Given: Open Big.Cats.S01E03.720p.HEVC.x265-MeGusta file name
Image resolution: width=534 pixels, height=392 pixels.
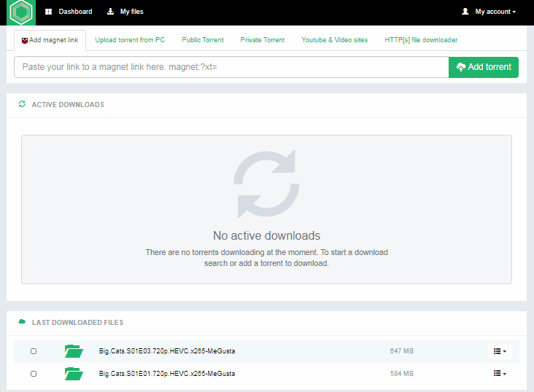Looking at the screenshot, I should point(167,351).
